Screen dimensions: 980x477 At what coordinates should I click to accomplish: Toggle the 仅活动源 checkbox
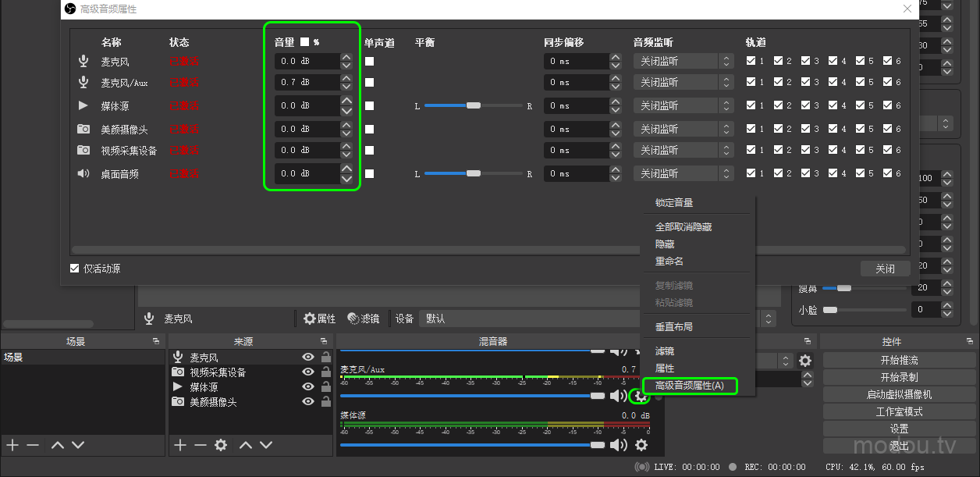point(74,268)
